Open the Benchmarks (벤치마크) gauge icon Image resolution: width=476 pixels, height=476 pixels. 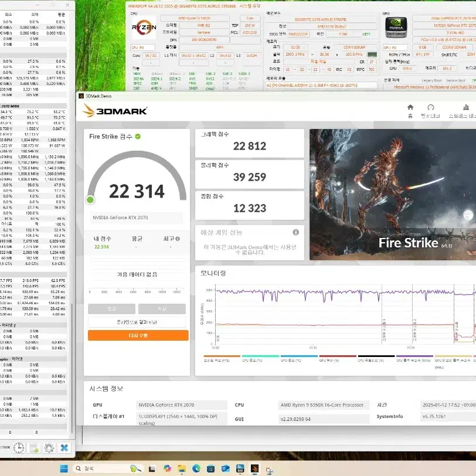430,107
